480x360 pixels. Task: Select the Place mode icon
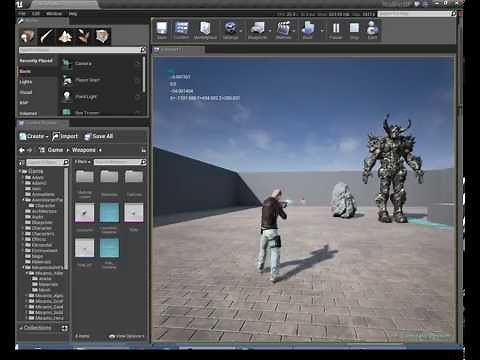click(x=27, y=37)
